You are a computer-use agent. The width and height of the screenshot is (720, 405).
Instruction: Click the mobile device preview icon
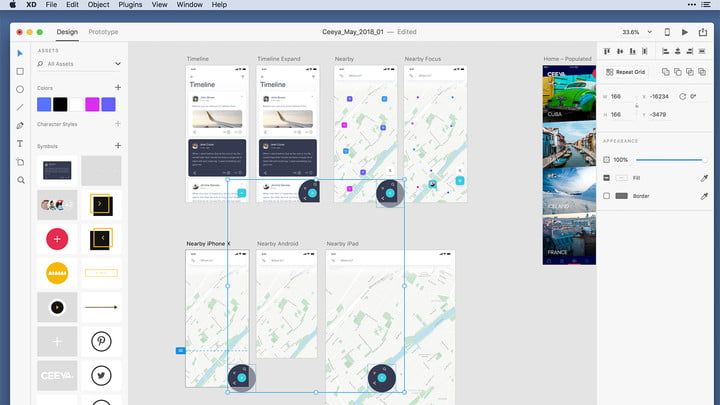pyautogui.click(x=667, y=32)
